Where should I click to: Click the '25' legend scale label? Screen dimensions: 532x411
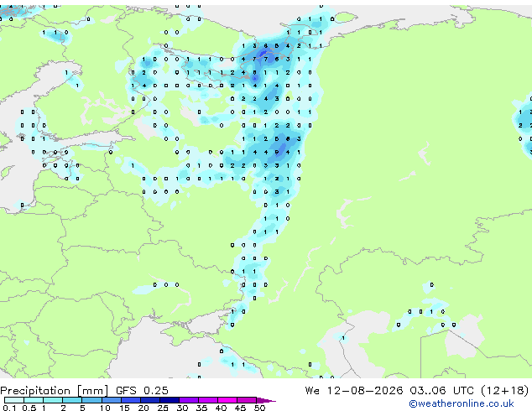coord(163,408)
